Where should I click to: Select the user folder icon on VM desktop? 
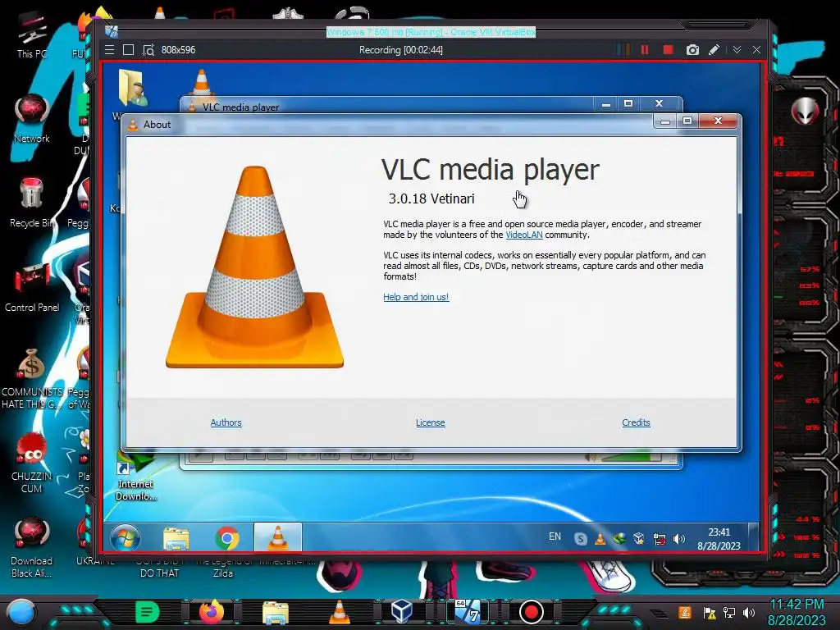point(132,87)
